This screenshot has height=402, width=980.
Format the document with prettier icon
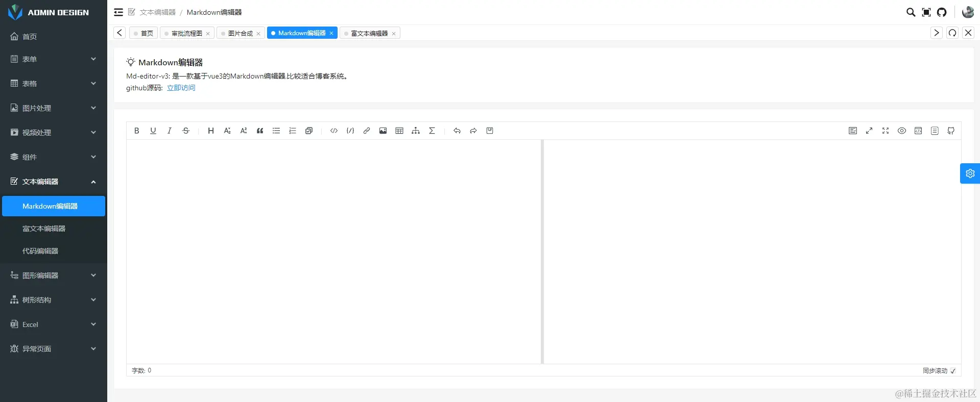point(853,131)
